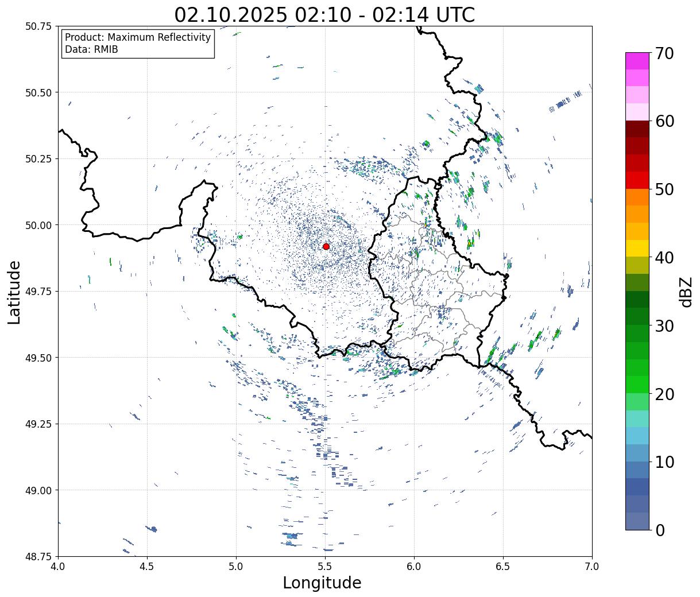The height and width of the screenshot is (597, 700).
Task: Click the colorbar tick label 0
Action: pyautogui.click(x=659, y=530)
